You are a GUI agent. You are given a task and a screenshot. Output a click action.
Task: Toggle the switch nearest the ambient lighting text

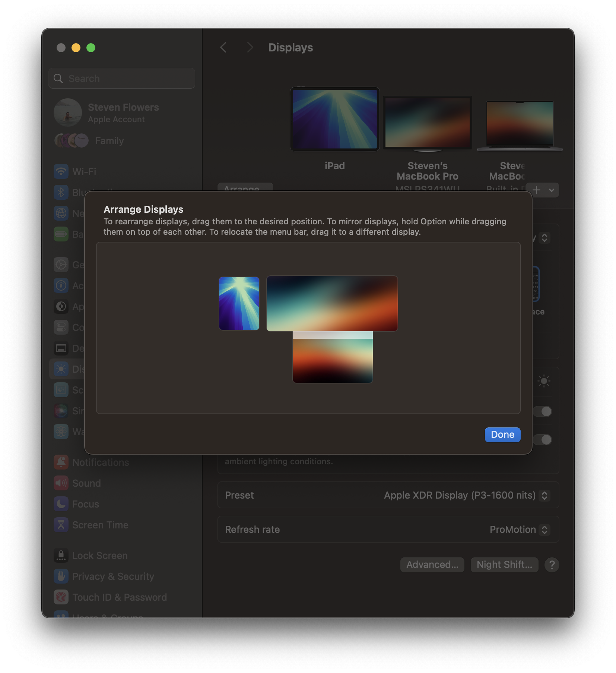pyautogui.click(x=543, y=440)
